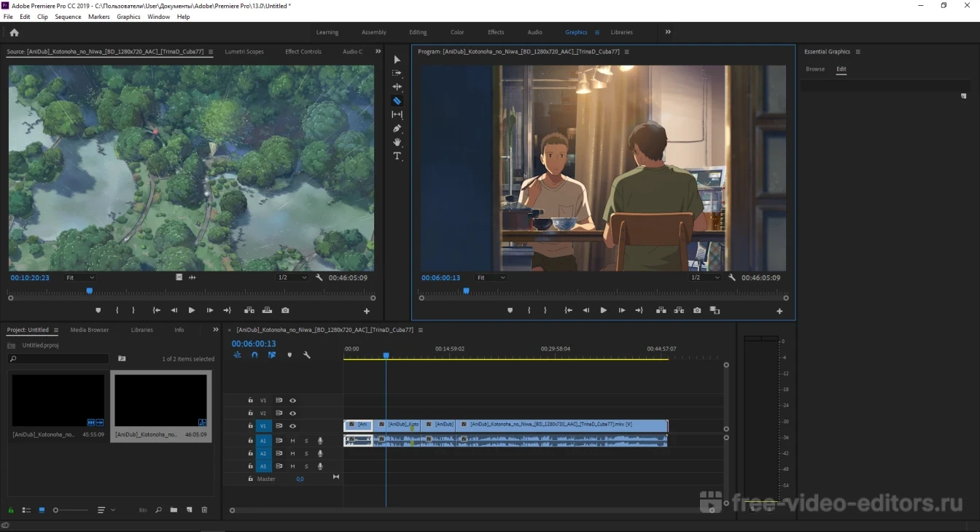Select the Razor tool

click(397, 101)
